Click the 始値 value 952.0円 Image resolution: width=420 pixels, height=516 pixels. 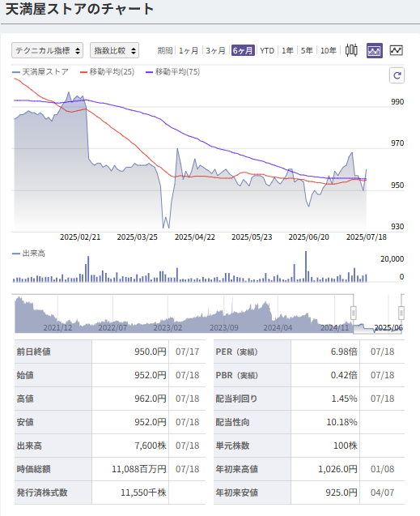click(x=151, y=375)
